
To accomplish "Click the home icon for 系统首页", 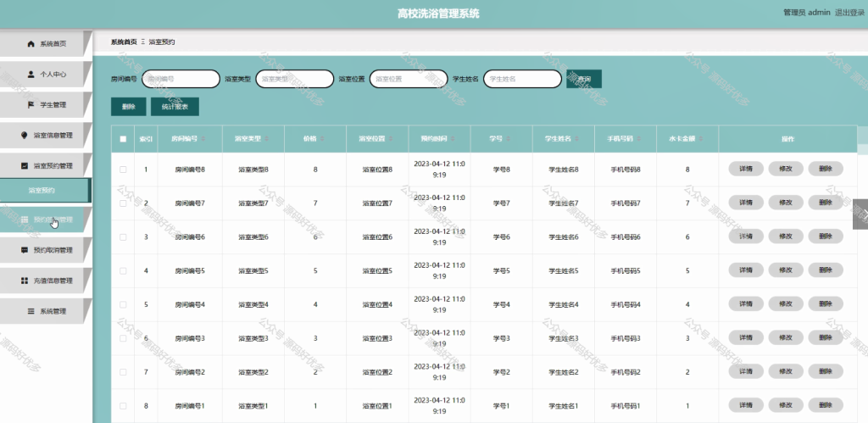I will click(31, 44).
